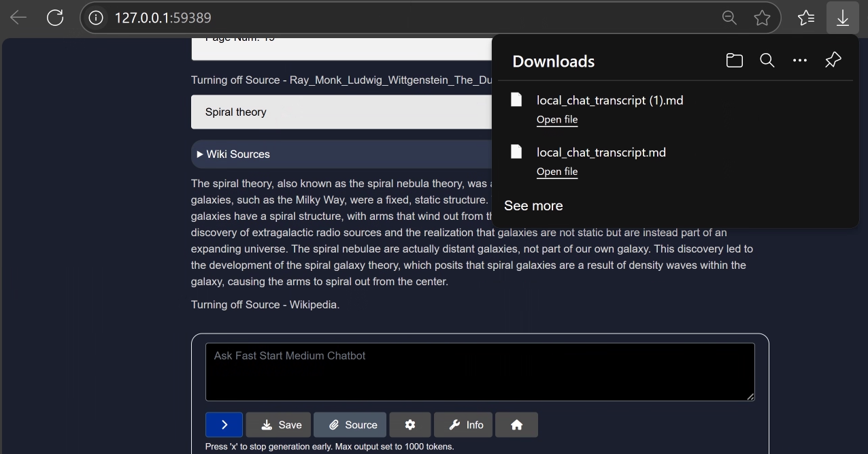The image size is (868, 454).
Task: Click See more in Downloads
Action: (x=533, y=206)
